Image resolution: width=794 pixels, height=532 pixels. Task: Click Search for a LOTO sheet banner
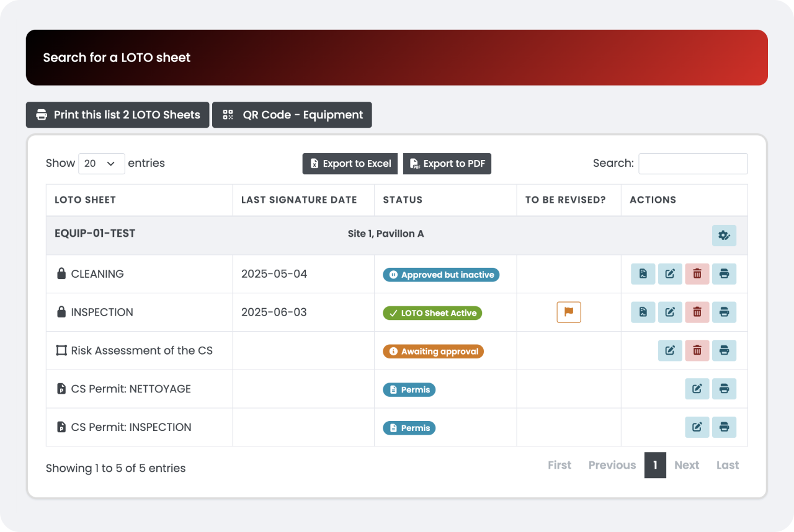pyautogui.click(x=397, y=58)
